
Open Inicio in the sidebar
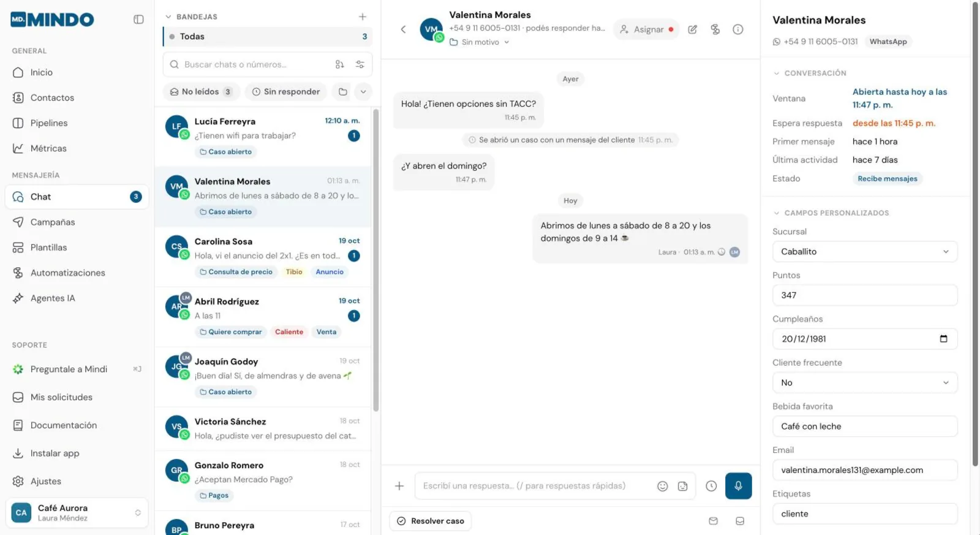[x=77, y=72]
